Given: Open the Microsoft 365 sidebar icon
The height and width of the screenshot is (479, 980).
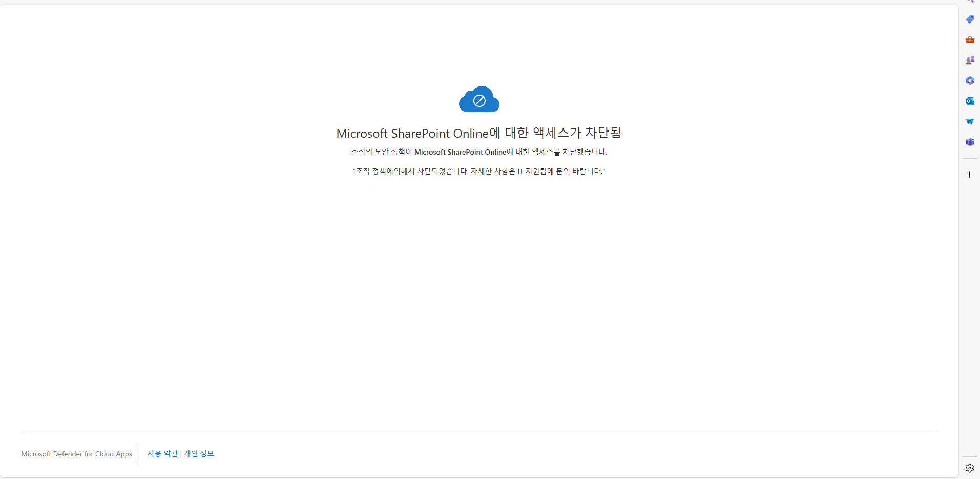Looking at the screenshot, I should (x=970, y=81).
